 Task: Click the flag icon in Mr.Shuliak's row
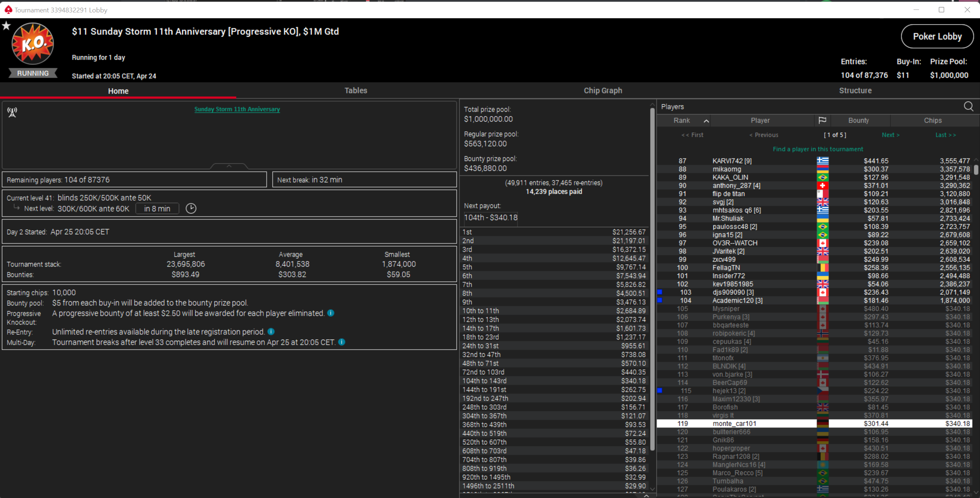click(823, 218)
